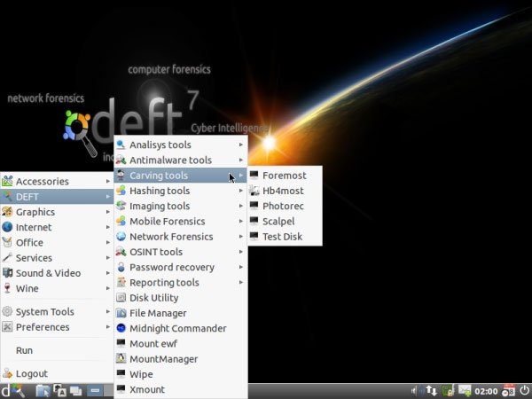Click the calendar tray icon

(x=508, y=391)
